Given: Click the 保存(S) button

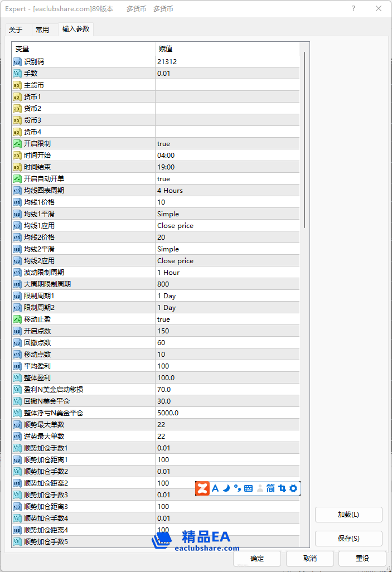Looking at the screenshot, I should coord(349,539).
